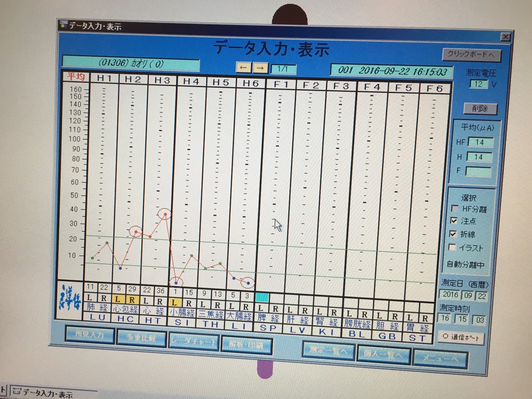The image size is (532, 399).
Task: Click the measurement year field 2016
Action: 450,295
